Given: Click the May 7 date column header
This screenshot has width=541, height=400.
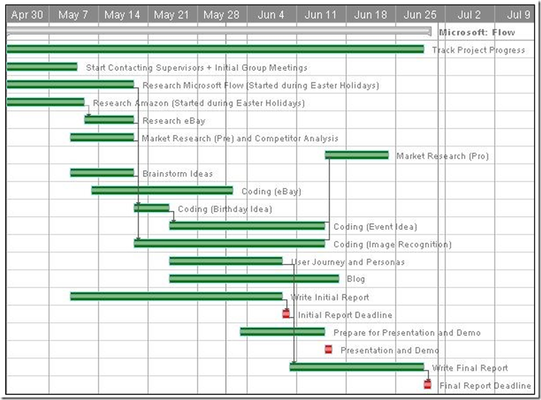Looking at the screenshot, I should [x=73, y=15].
